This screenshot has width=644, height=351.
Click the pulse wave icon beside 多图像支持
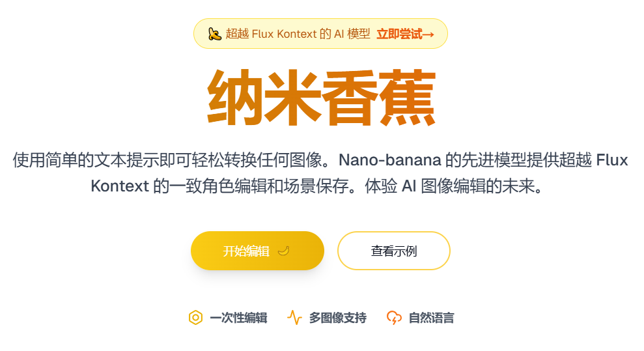click(294, 318)
